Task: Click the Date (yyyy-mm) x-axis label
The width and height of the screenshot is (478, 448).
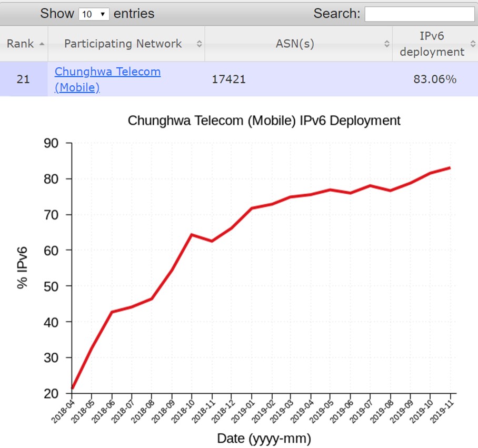Action: 264,439
